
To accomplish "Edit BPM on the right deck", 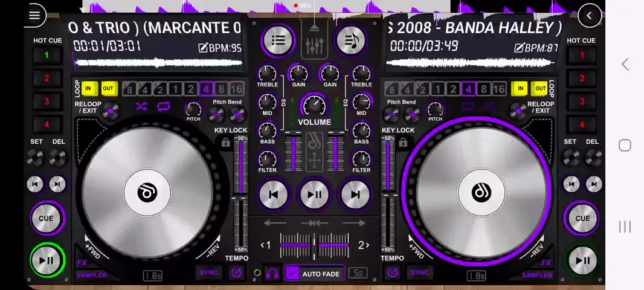I will [x=535, y=48].
